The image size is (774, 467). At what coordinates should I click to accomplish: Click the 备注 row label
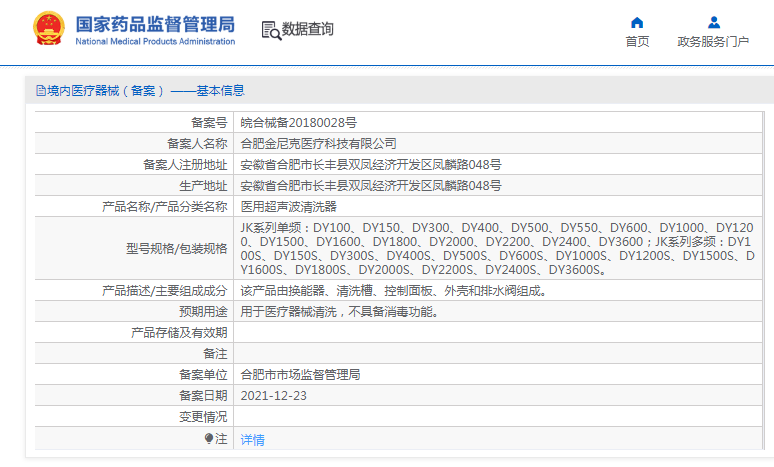pos(215,354)
